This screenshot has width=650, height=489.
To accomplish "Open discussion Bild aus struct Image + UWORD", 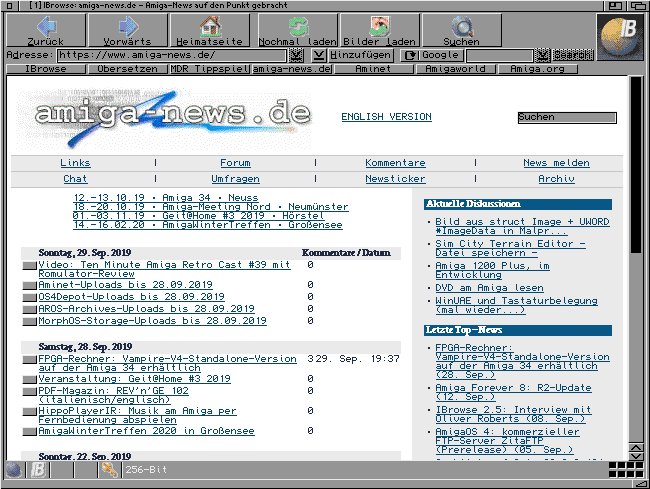I will [x=522, y=226].
